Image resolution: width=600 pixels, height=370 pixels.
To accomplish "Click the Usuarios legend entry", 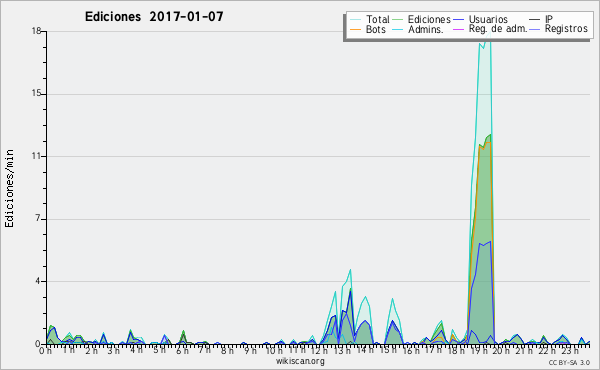I will coord(488,19).
